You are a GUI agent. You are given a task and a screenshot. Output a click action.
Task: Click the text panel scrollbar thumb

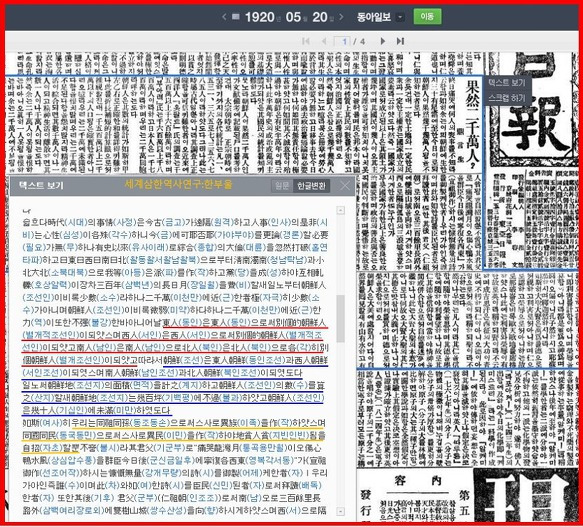click(x=340, y=319)
